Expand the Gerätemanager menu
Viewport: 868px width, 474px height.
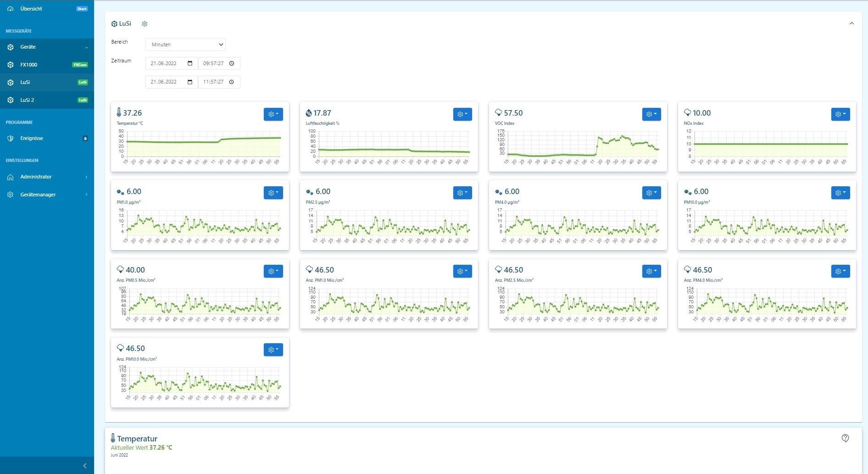point(47,195)
